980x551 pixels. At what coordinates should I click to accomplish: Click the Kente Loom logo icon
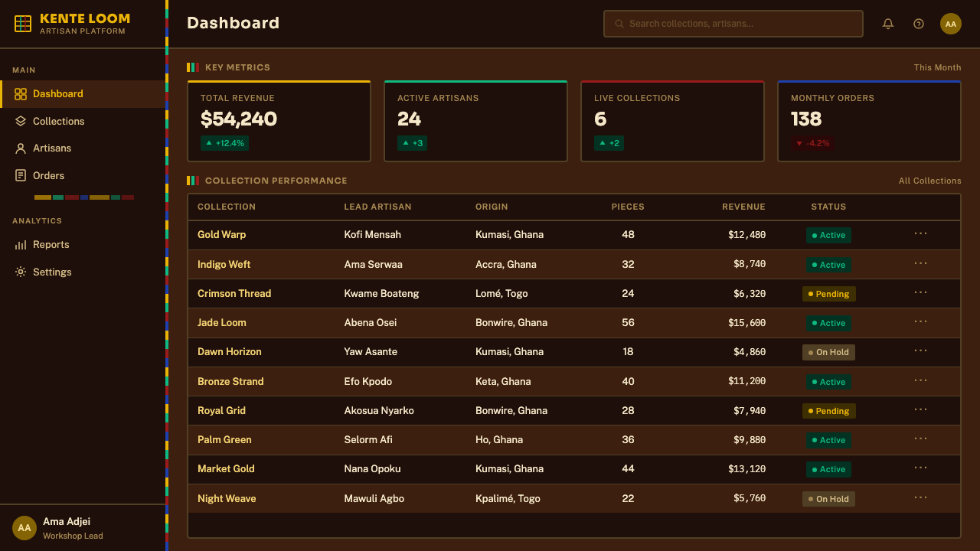(x=23, y=24)
